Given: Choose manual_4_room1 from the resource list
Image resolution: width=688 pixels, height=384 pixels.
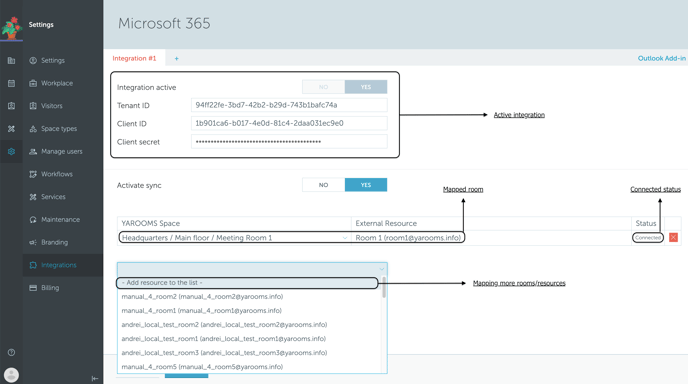Looking at the screenshot, I should (201, 311).
